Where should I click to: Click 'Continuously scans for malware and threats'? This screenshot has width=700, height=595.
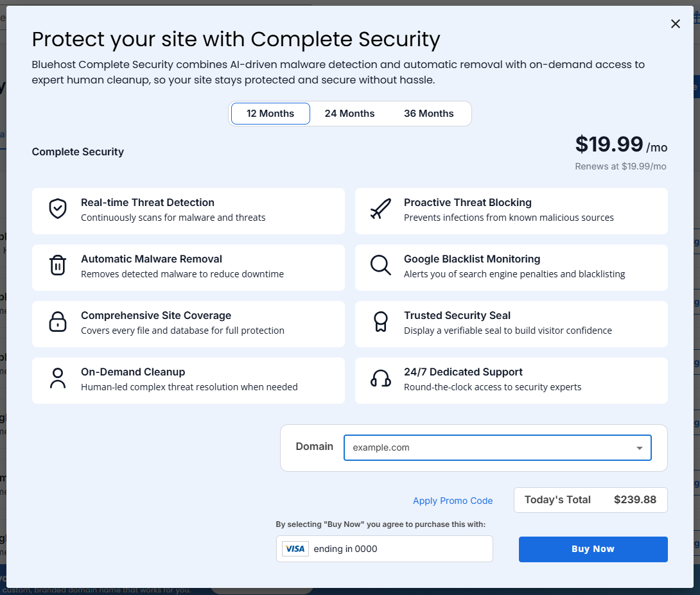(173, 218)
